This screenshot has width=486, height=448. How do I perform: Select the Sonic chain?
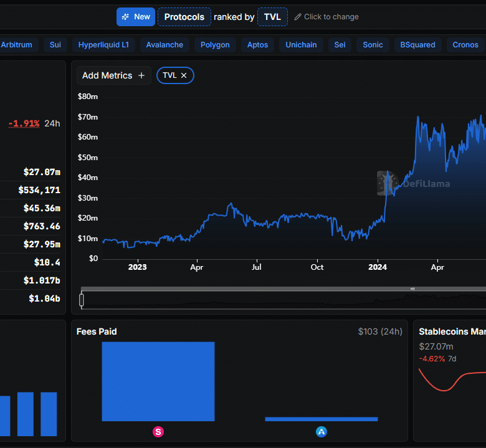pos(373,45)
